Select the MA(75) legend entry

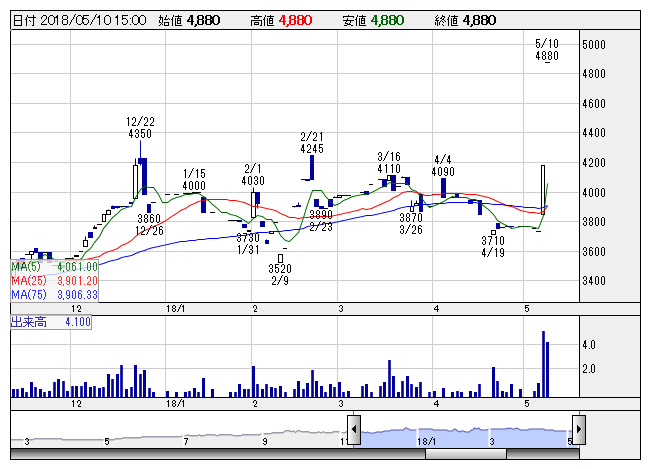(x=54, y=295)
